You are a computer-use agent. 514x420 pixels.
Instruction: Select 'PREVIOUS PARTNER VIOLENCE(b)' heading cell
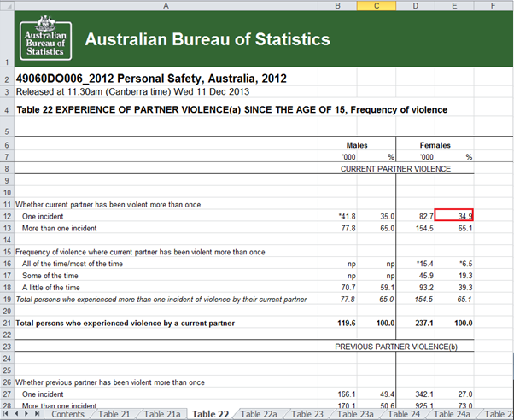(x=395, y=347)
